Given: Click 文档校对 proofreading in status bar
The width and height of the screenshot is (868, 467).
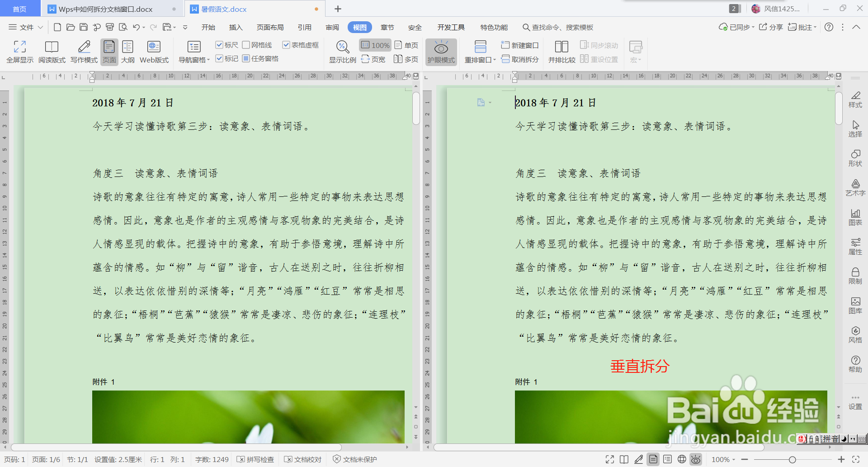Looking at the screenshot, I should 302,459.
